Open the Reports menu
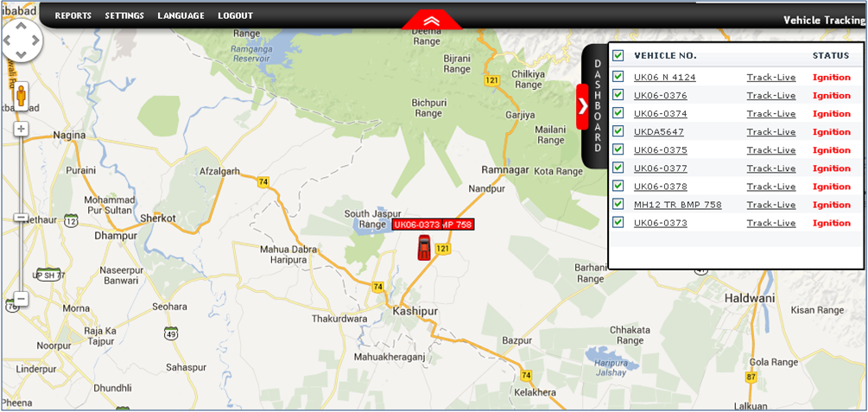This screenshot has width=868, height=412. (73, 16)
